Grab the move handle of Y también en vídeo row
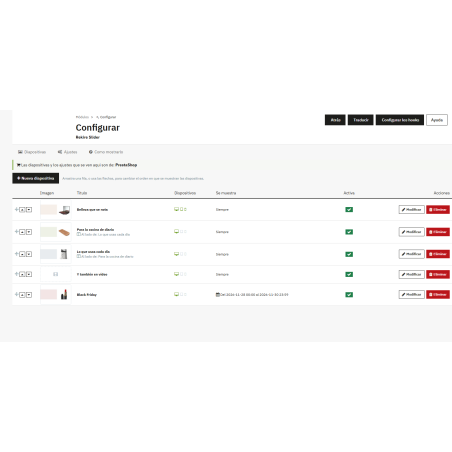This screenshot has width=452, height=452. (16, 274)
